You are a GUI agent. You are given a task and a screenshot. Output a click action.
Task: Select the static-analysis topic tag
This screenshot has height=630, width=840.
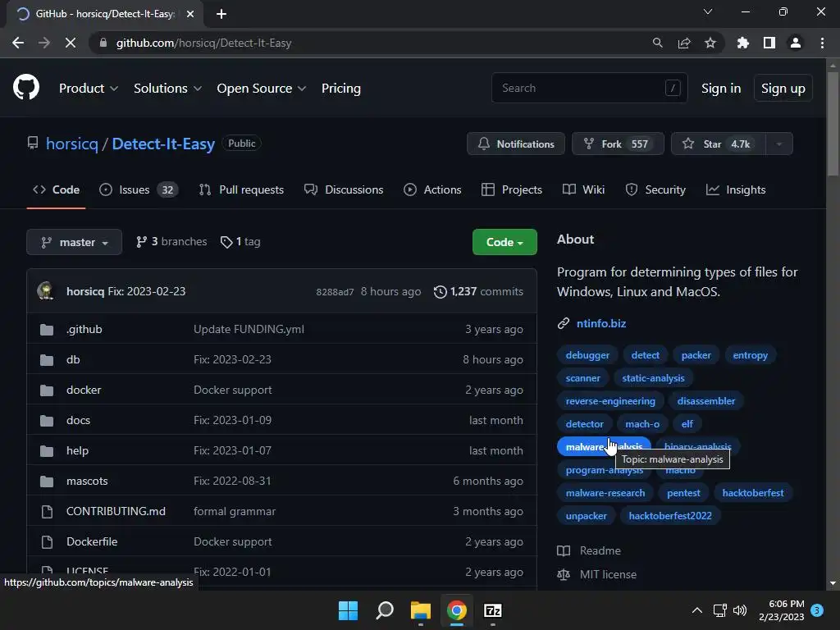pyautogui.click(x=653, y=378)
